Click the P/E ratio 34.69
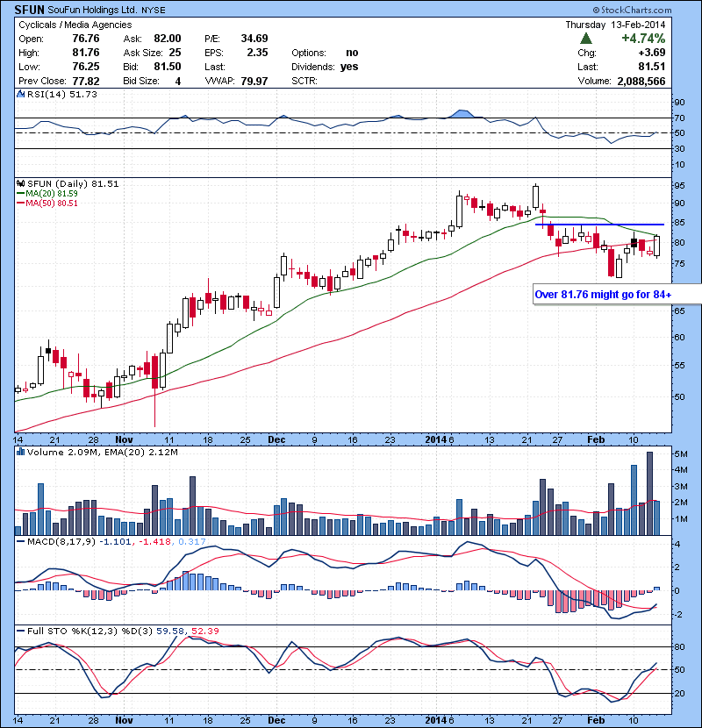This screenshot has width=702, height=728. (x=254, y=39)
